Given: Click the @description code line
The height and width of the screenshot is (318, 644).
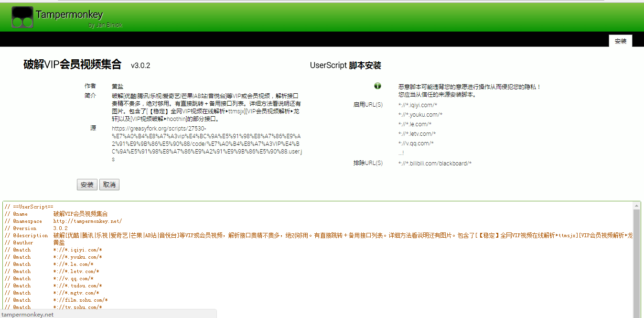Looking at the screenshot, I should (319, 235).
